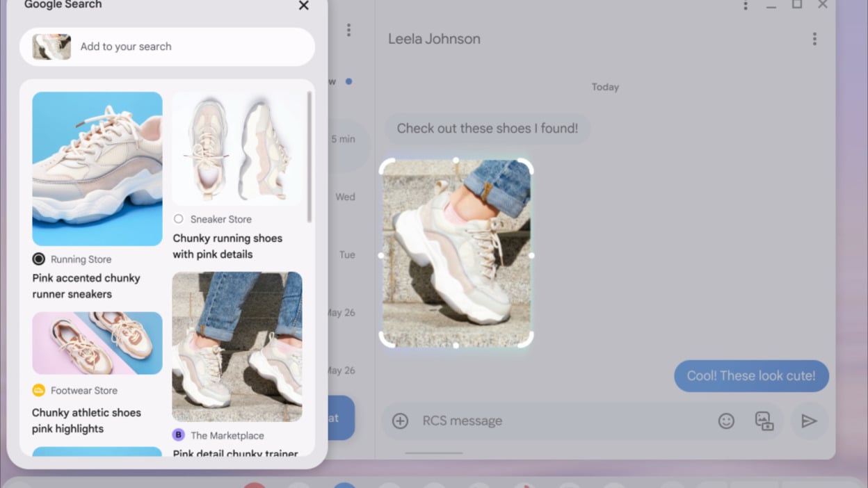This screenshot has width=868, height=488.
Task: Click The Marketplace source icon
Action: (x=179, y=435)
